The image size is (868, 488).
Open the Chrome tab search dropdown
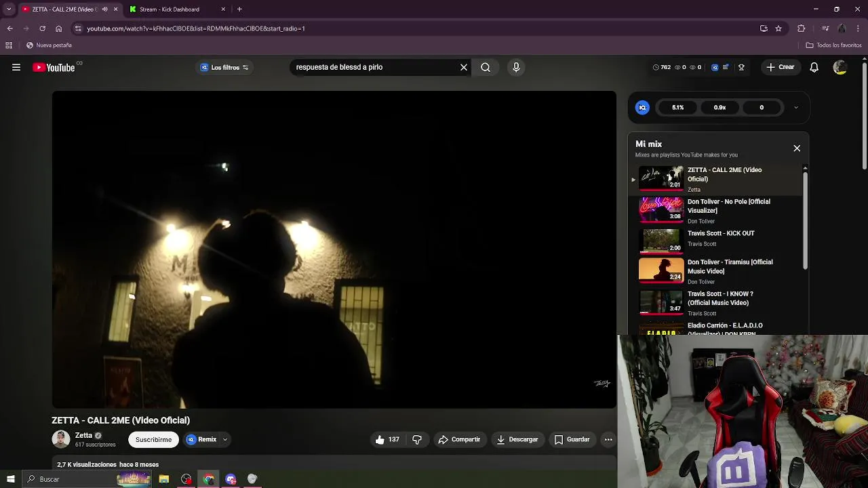click(9, 9)
